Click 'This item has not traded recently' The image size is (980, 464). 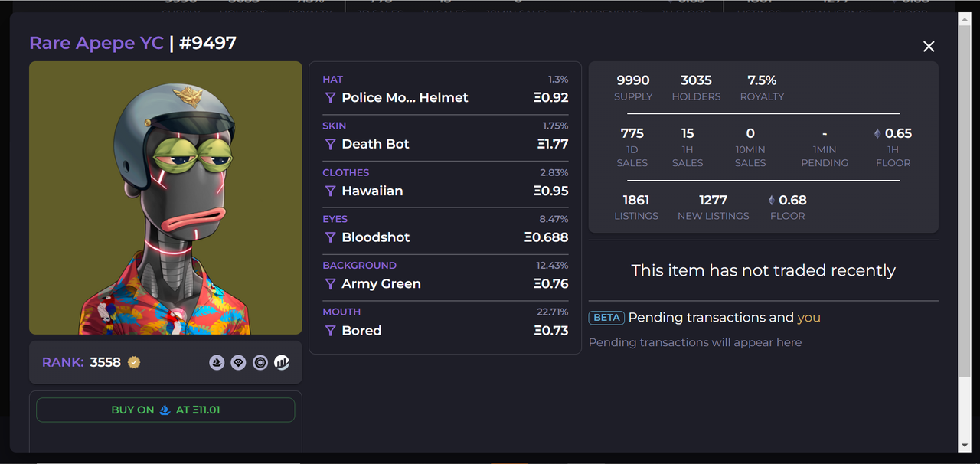coord(763,270)
